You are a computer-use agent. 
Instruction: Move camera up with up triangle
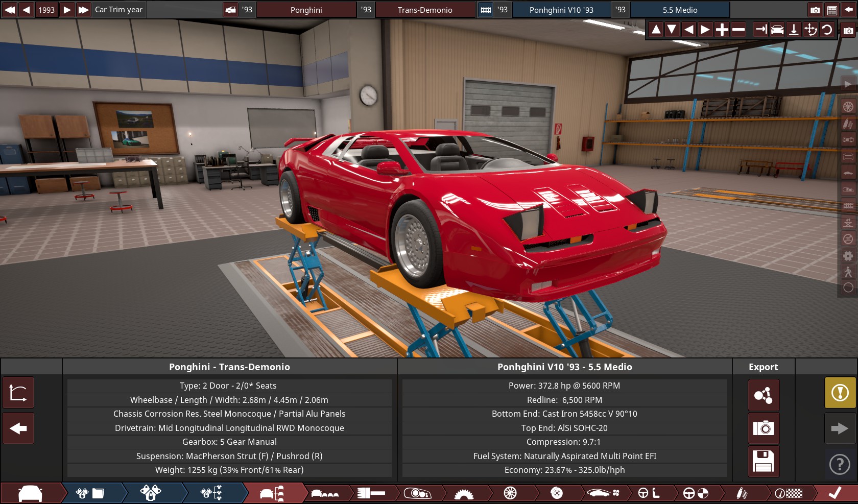point(656,30)
